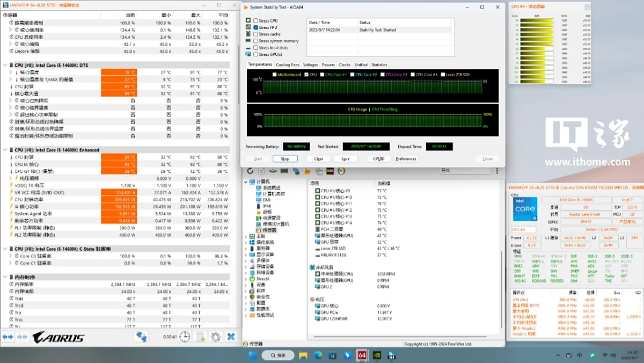This screenshot has height=363, width=644.
Task: Click the OSD panel toolbar icon
Action: [x=330, y=171]
